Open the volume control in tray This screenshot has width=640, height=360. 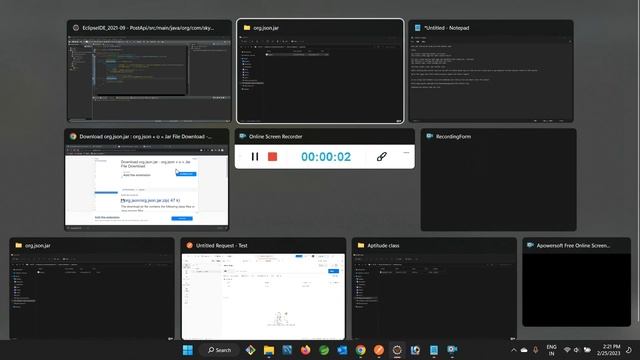pos(576,350)
